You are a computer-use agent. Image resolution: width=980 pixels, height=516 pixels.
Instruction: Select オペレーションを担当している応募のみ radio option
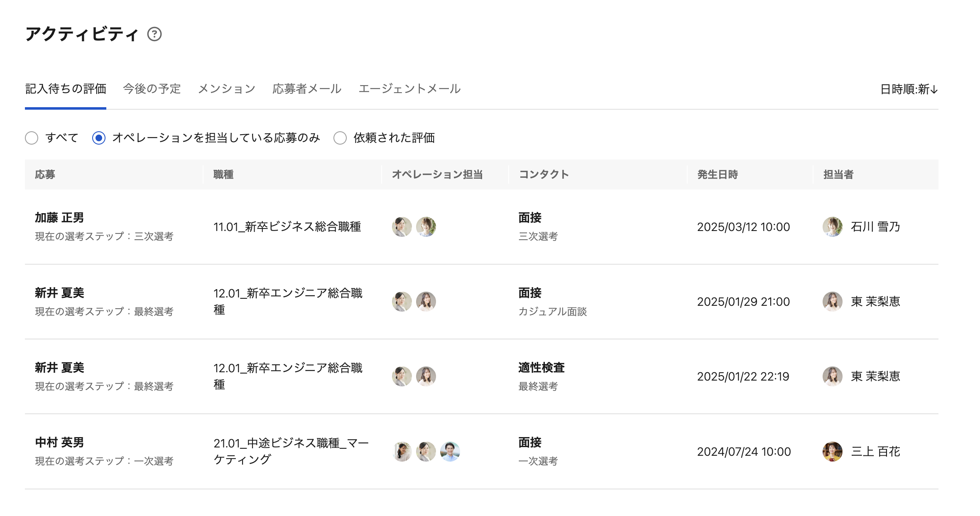click(99, 138)
